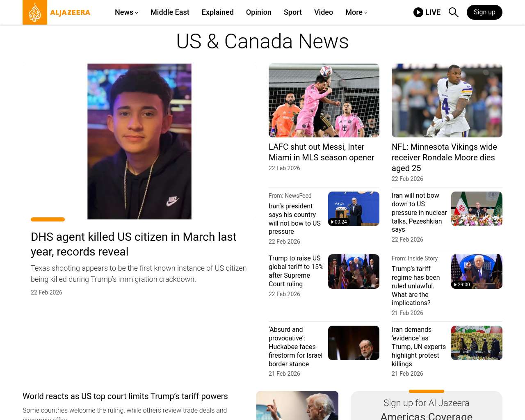Click the 'US & Canada News' heading

pyautogui.click(x=262, y=41)
